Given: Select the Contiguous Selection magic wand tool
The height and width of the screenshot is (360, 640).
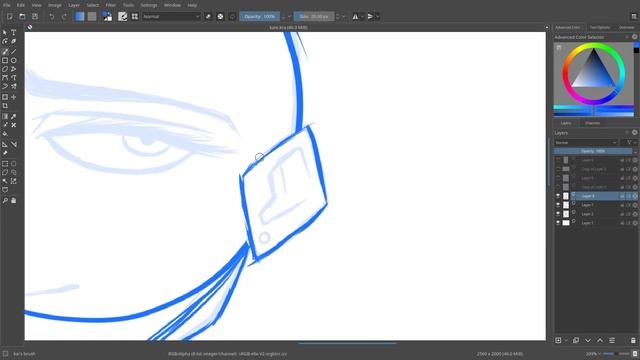Looking at the screenshot, I should 5,181.
